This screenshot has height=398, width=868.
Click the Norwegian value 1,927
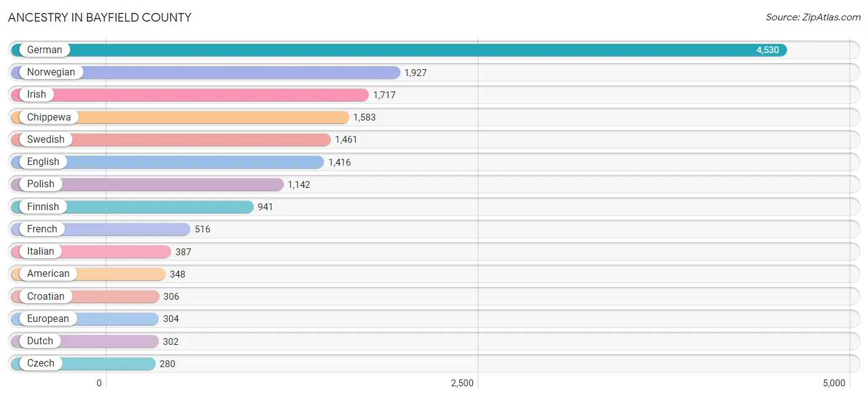click(415, 73)
